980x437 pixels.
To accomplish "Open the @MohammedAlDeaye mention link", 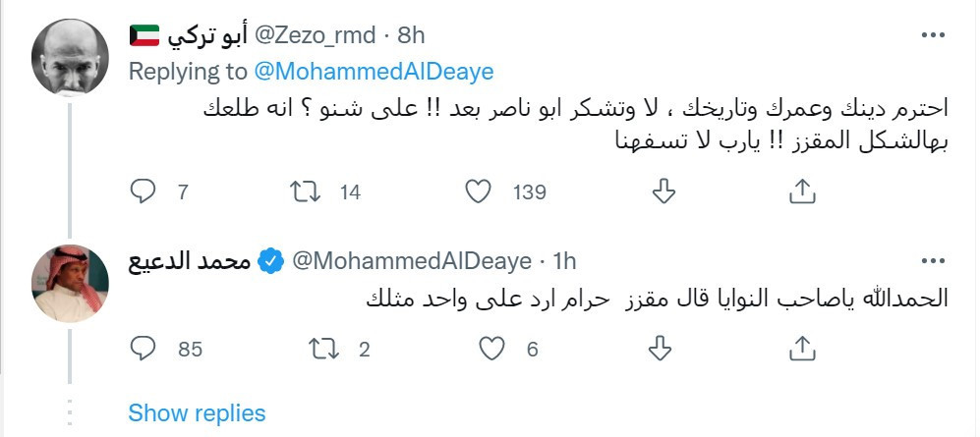I will 374,72.
